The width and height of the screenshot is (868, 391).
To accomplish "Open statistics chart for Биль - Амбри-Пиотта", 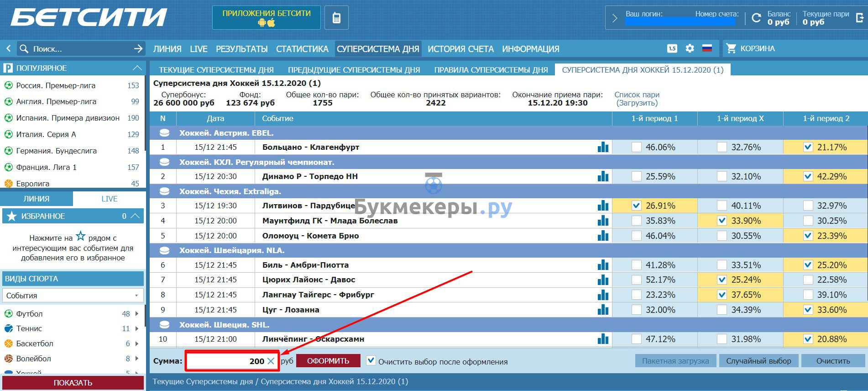I will 603,265.
